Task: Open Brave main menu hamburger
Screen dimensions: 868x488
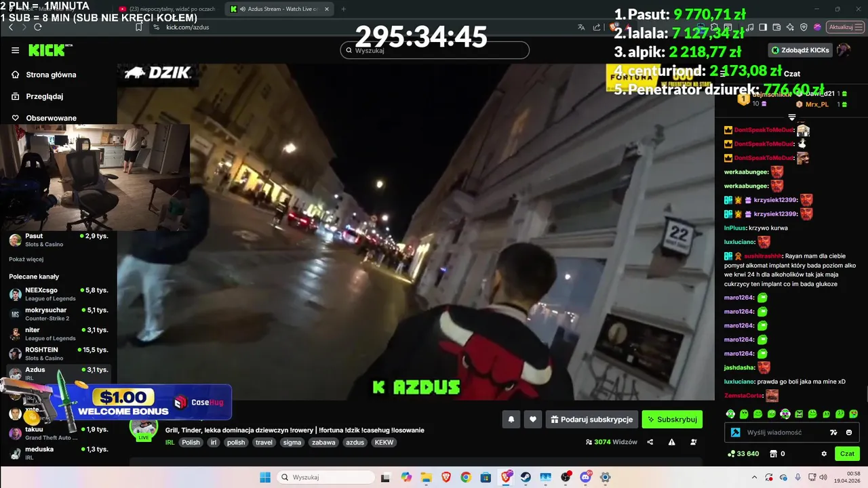Action: (x=860, y=27)
